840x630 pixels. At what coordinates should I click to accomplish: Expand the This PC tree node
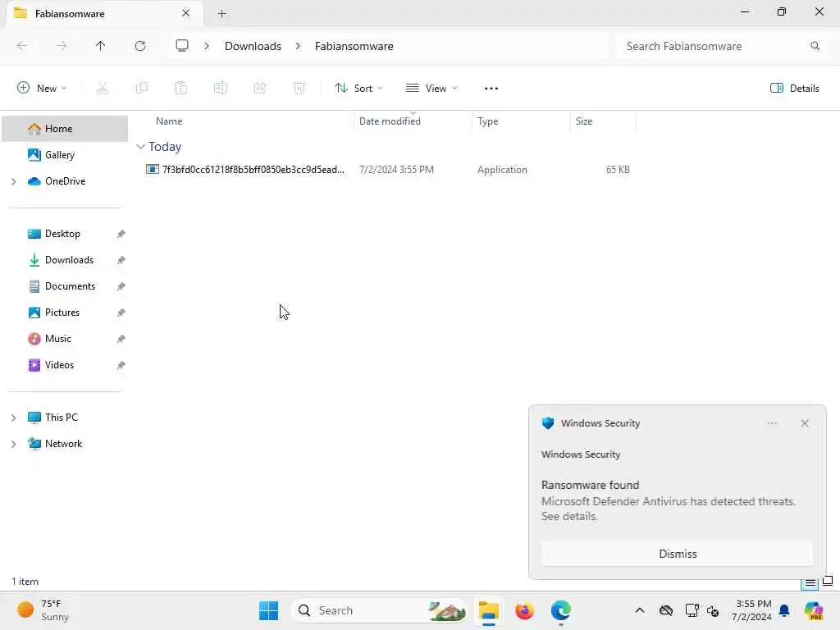[13, 418]
